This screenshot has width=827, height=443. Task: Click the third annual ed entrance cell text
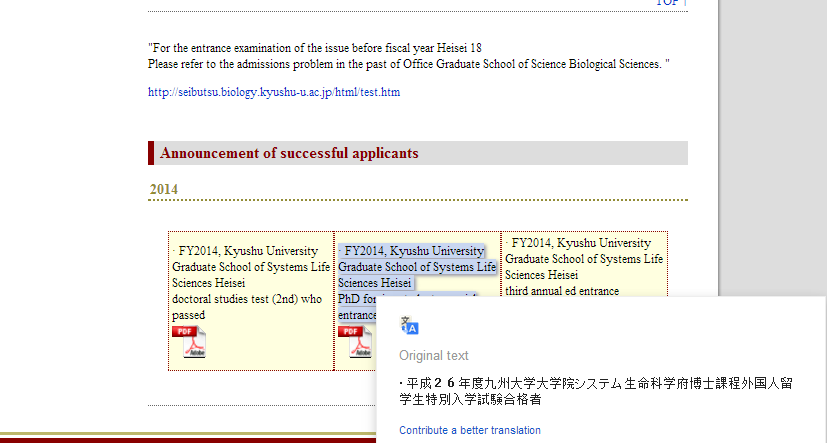[561, 291]
